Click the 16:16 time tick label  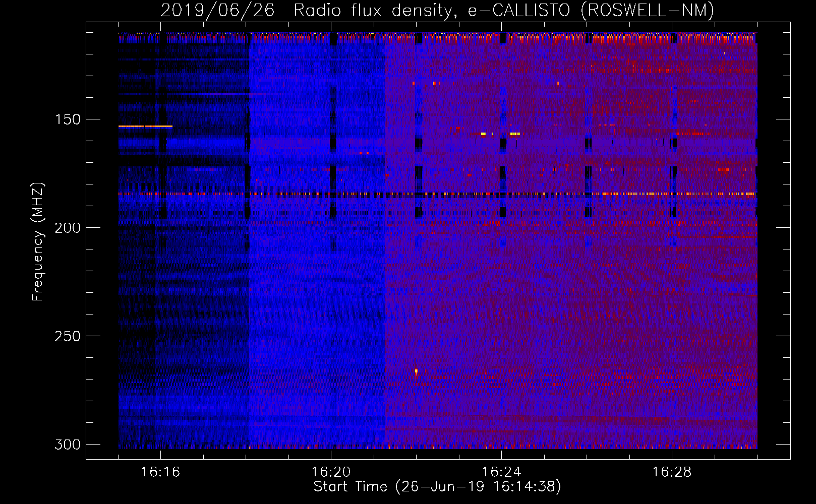[161, 472]
